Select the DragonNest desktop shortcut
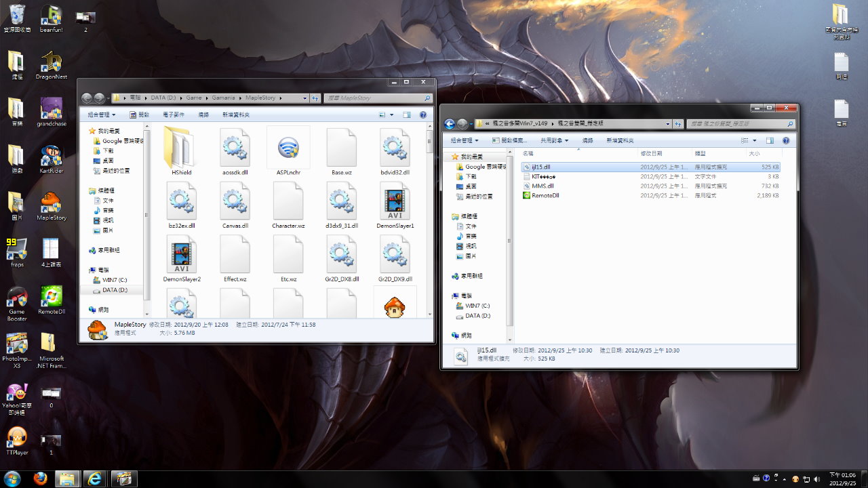The width and height of the screenshot is (868, 488). click(51, 66)
